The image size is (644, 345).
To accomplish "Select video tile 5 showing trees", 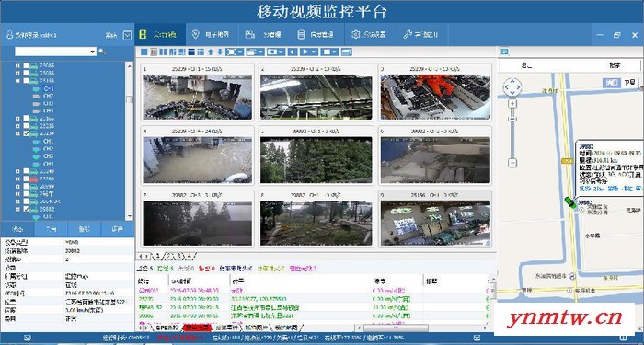I will 316,155.
